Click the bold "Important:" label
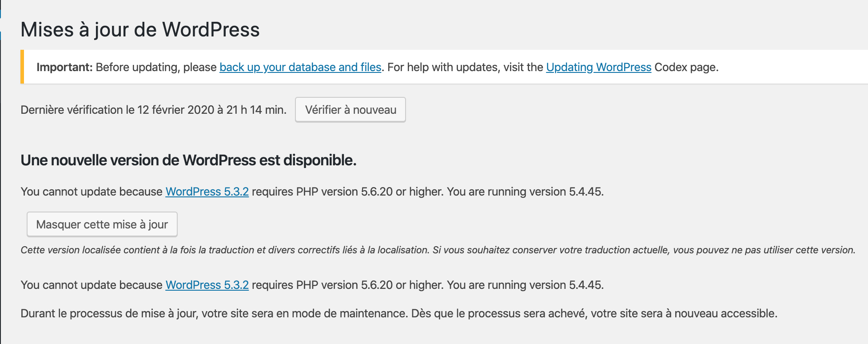The width and height of the screenshot is (868, 344). point(64,67)
